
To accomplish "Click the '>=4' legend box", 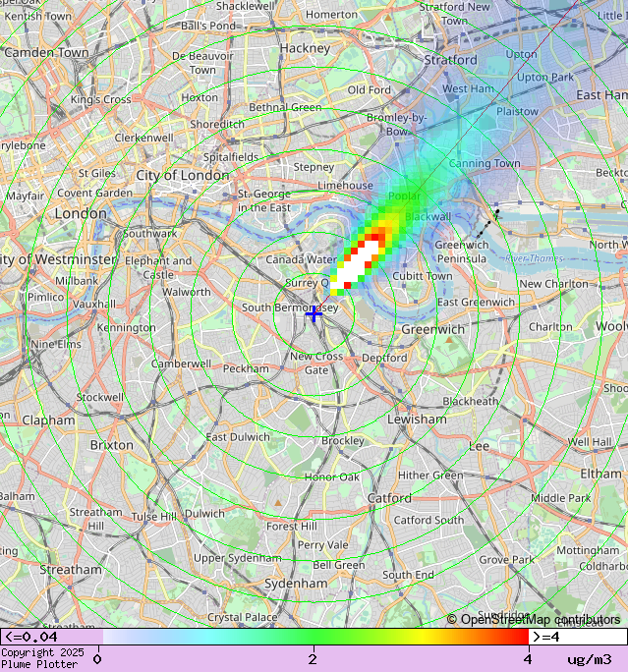I will pyautogui.click(x=578, y=637).
